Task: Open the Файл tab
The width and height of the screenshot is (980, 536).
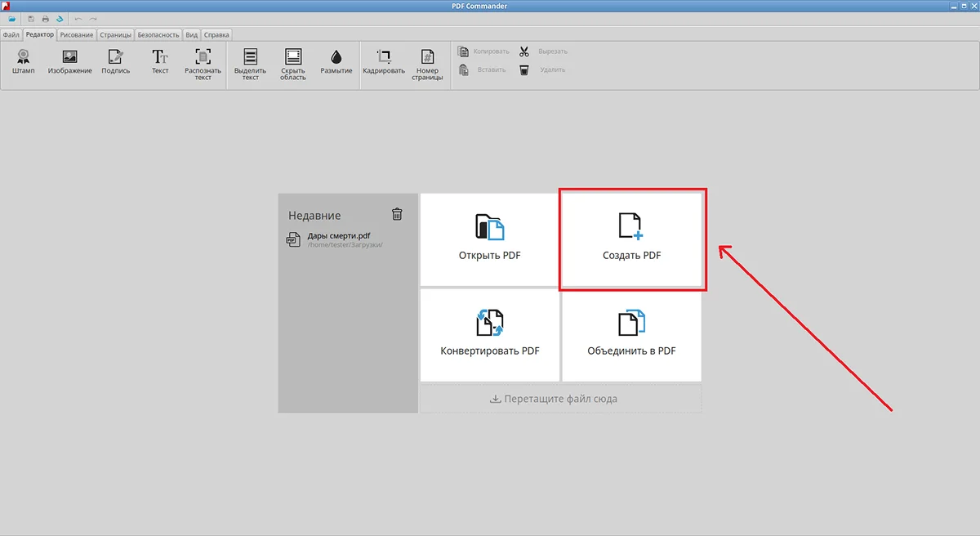Action: (x=11, y=35)
